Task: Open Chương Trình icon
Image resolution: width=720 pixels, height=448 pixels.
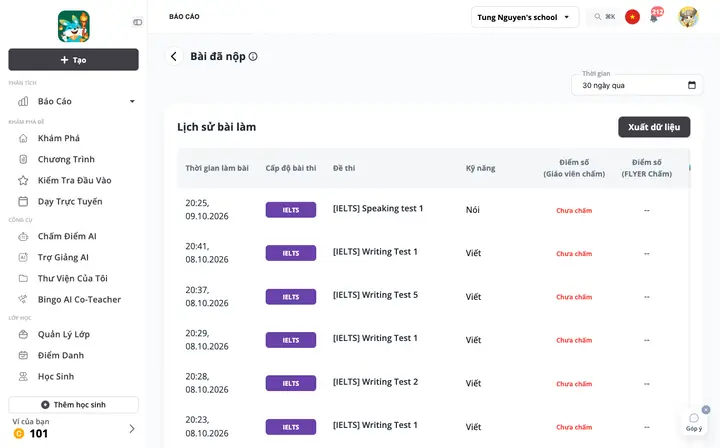Action: [x=23, y=159]
